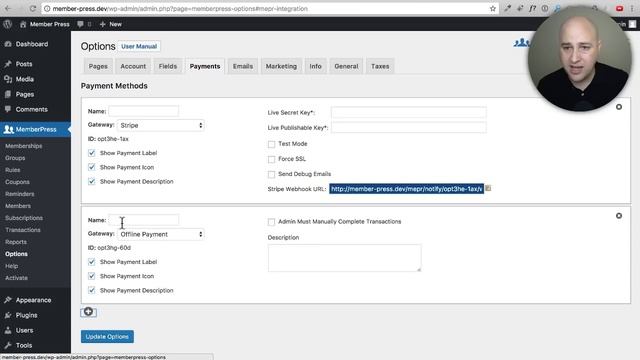The image size is (640, 360).
Task: Open the User Manual link
Action: (139, 47)
